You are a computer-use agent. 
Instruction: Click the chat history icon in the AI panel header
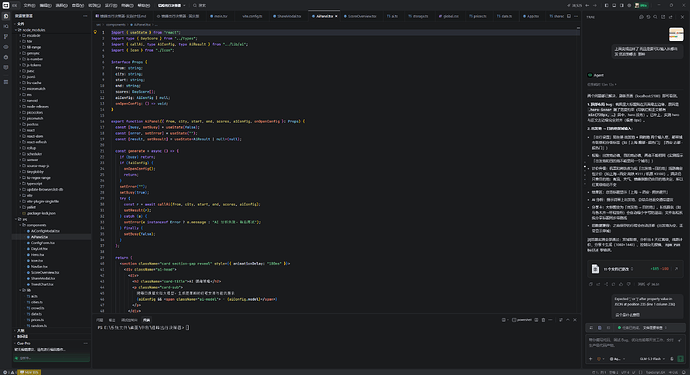click(648, 17)
